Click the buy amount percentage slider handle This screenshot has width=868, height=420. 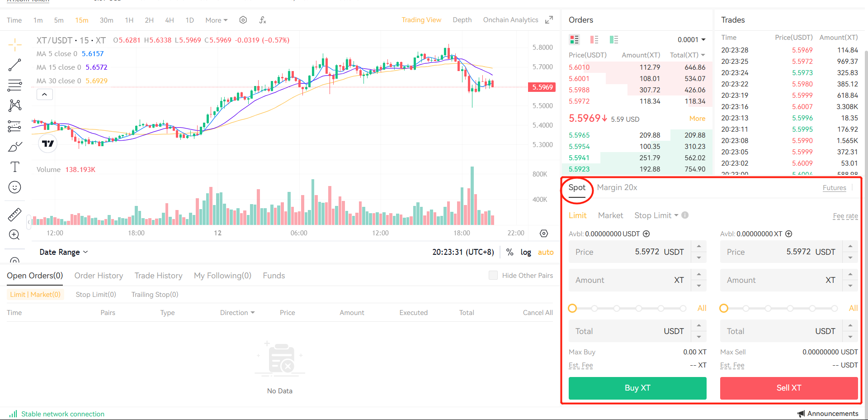pyautogui.click(x=572, y=308)
